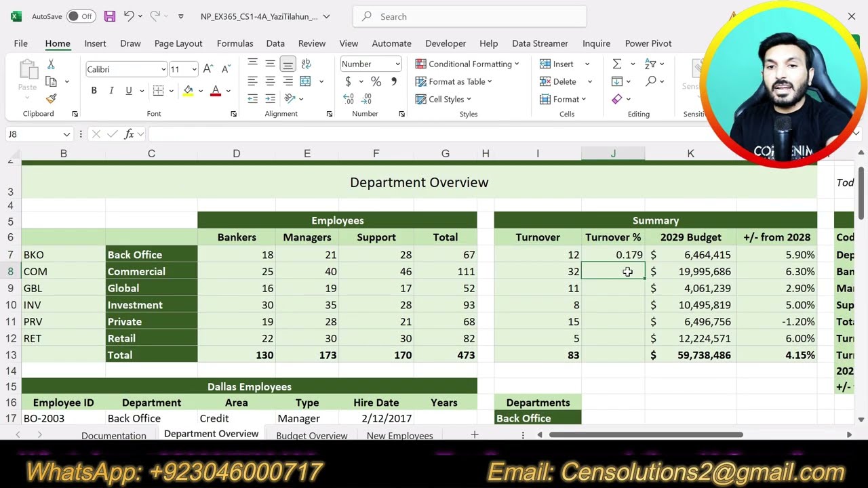
Task: Click the formula bar input area
Action: point(498,134)
